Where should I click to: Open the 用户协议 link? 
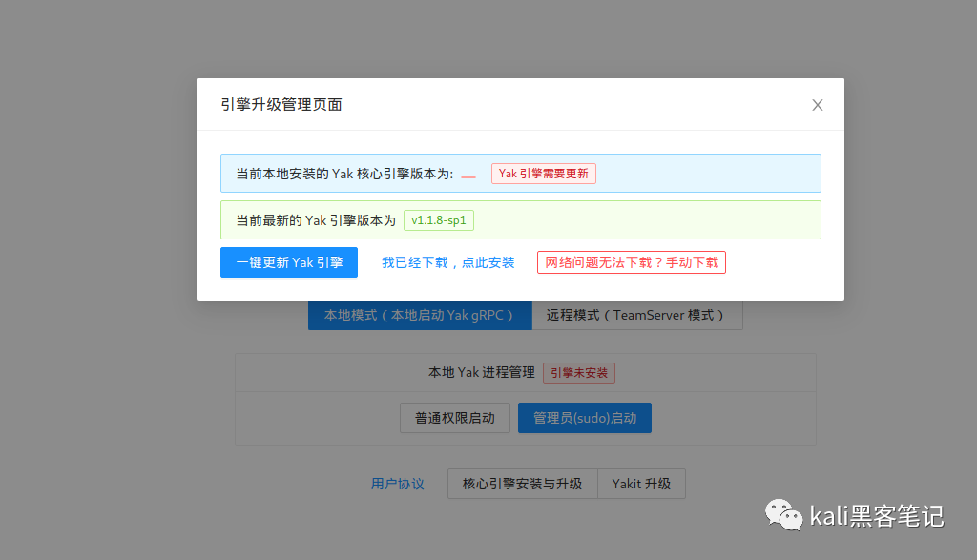(x=398, y=484)
